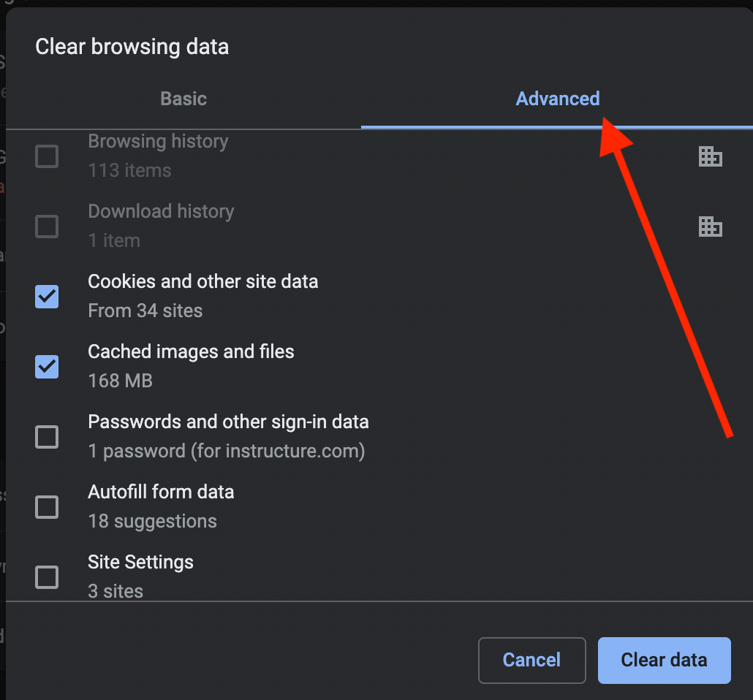This screenshot has width=753, height=700.
Task: Click the '3 sites' site settings detail
Action: pyautogui.click(x=116, y=591)
